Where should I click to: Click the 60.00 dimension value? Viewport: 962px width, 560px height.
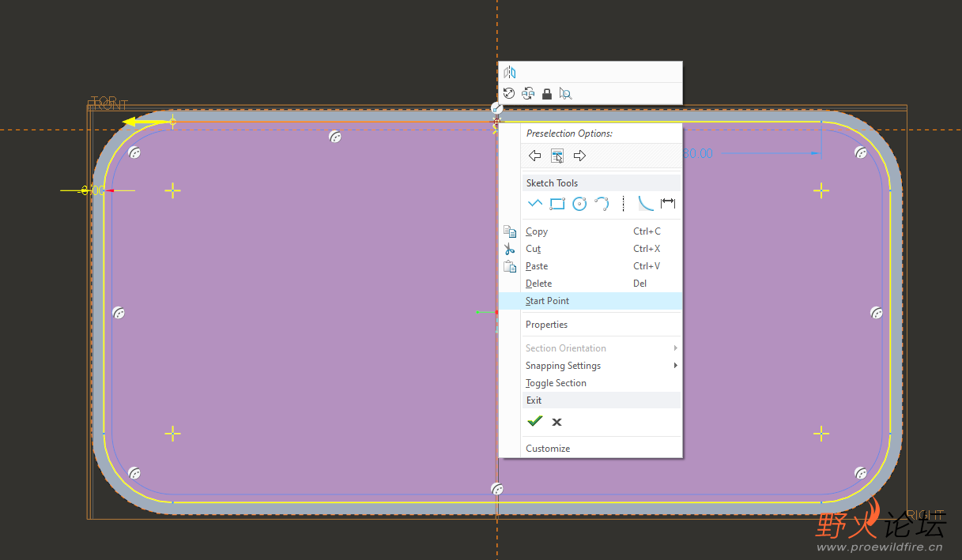698,153
